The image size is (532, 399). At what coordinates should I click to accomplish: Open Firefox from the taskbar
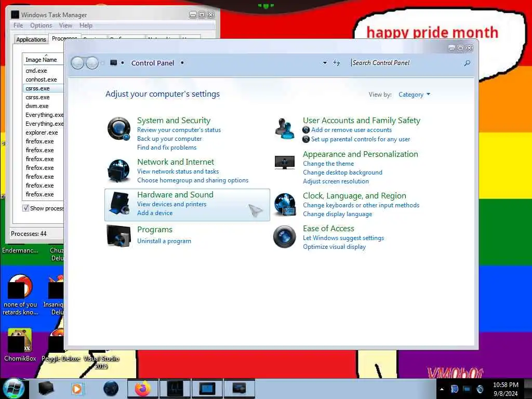[x=143, y=389]
